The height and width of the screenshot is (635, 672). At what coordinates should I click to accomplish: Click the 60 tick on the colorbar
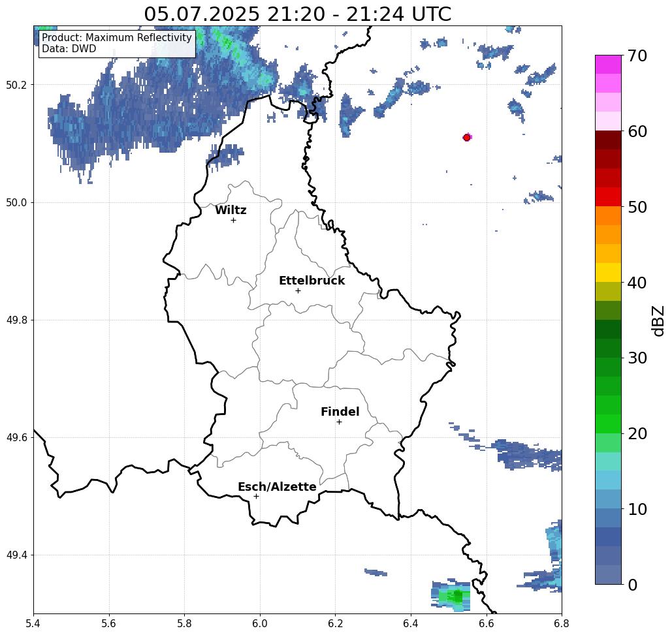(x=637, y=131)
